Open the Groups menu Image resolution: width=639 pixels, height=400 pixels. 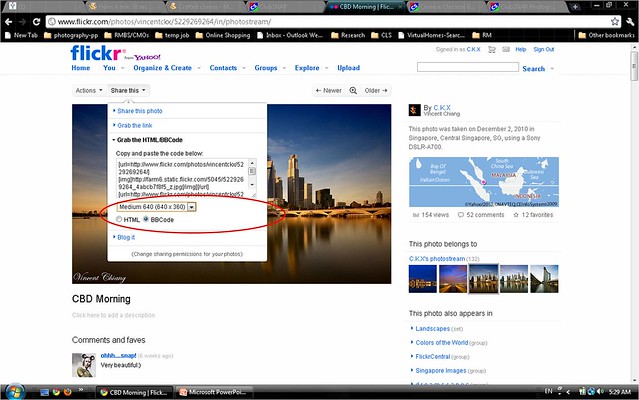[x=266, y=68]
